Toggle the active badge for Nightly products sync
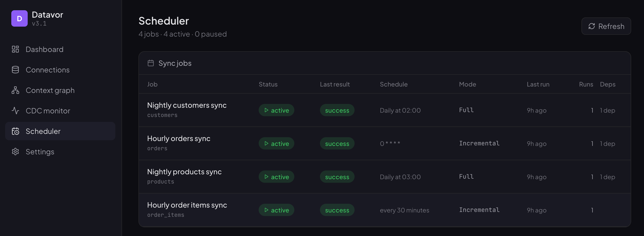The width and height of the screenshot is (644, 236). (x=276, y=177)
